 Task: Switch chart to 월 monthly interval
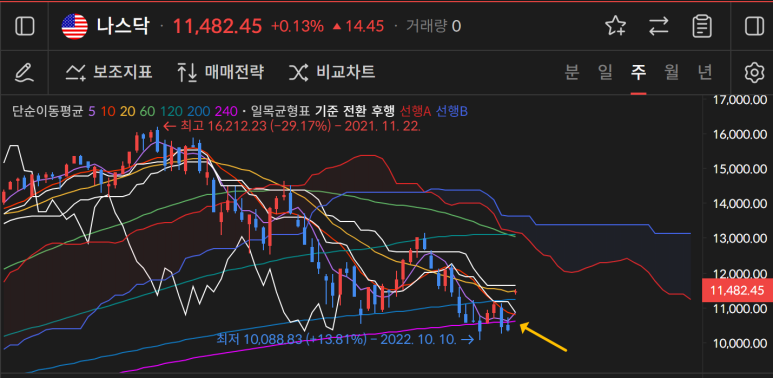pos(671,72)
